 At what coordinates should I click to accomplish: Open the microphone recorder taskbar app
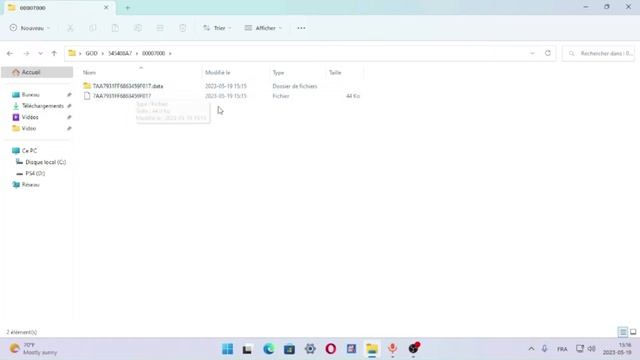(393, 349)
